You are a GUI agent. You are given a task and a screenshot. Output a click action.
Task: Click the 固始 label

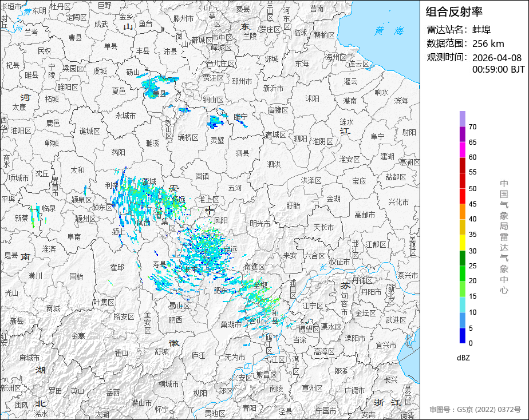click(76, 276)
